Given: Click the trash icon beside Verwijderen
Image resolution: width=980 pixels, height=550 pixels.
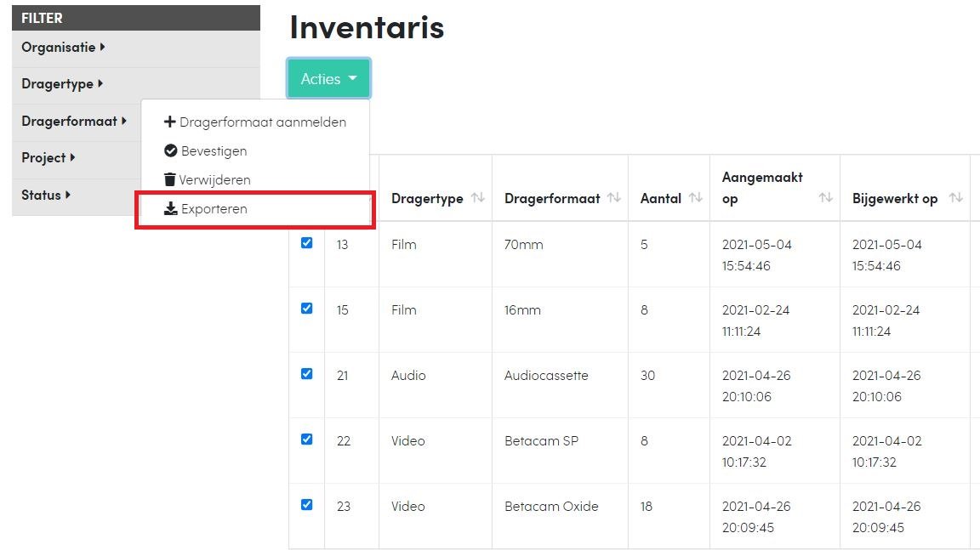Looking at the screenshot, I should tap(169, 179).
